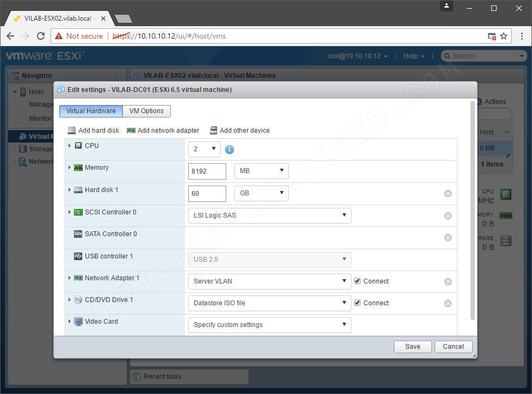Disable Connect on CD/DVD Drive 1

pos(357,303)
